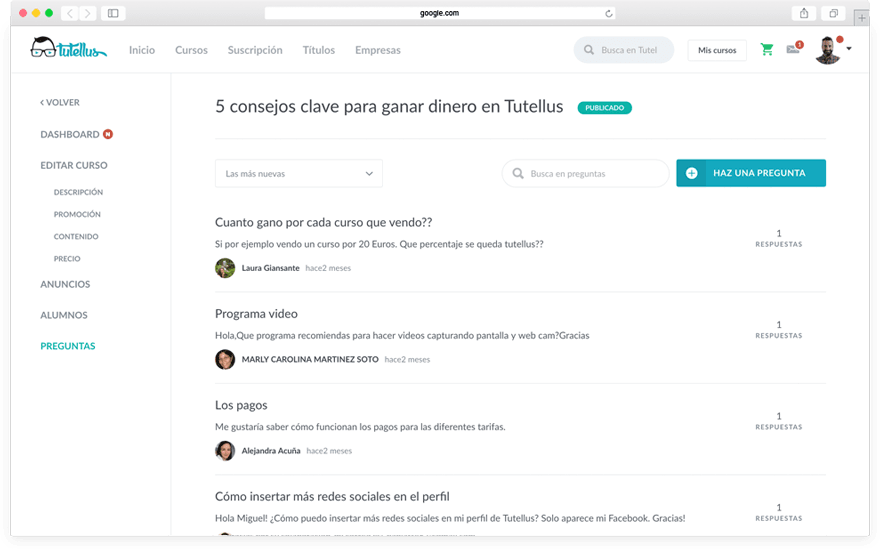Open question Cuanto gano por cada curso
The height and width of the screenshot is (549, 880).
(324, 222)
